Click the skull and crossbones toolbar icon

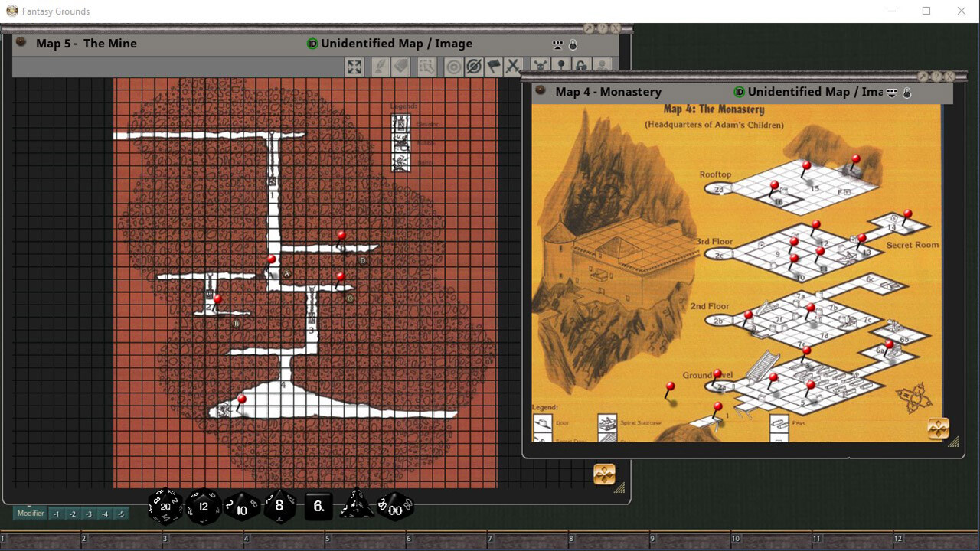pyautogui.click(x=540, y=67)
